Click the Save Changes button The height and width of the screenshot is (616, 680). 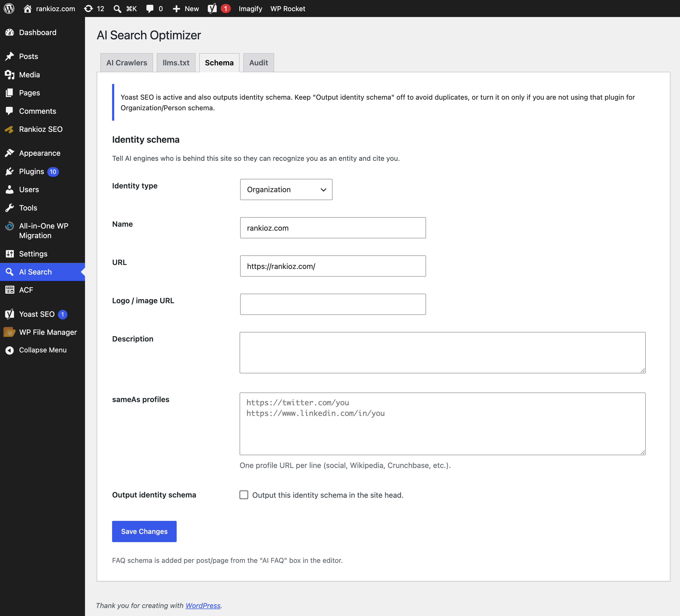click(144, 531)
